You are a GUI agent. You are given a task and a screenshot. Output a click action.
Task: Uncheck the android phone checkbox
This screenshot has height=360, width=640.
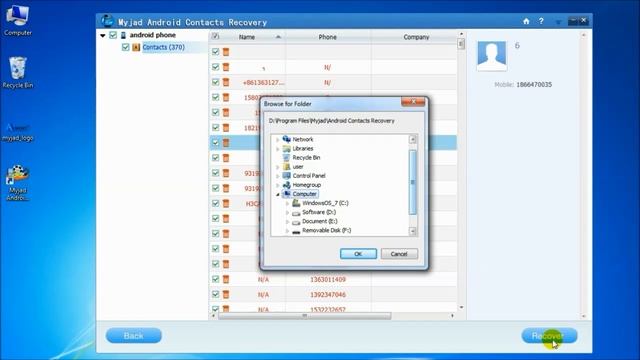click(x=113, y=35)
